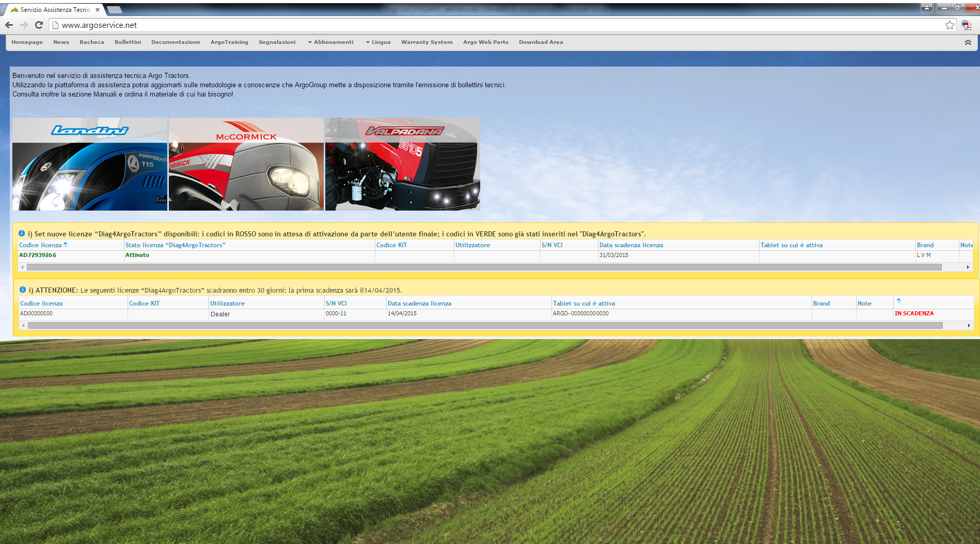Image resolution: width=980 pixels, height=544 pixels.
Task: Sort first table by Data scadenza licenza
Action: pyautogui.click(x=631, y=245)
